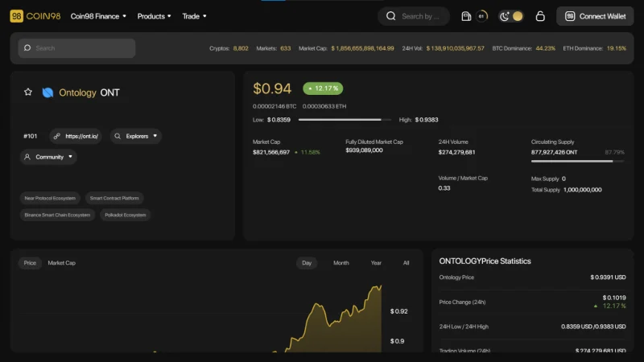Add Ontology to favorites with star
644x362 pixels.
click(x=28, y=92)
